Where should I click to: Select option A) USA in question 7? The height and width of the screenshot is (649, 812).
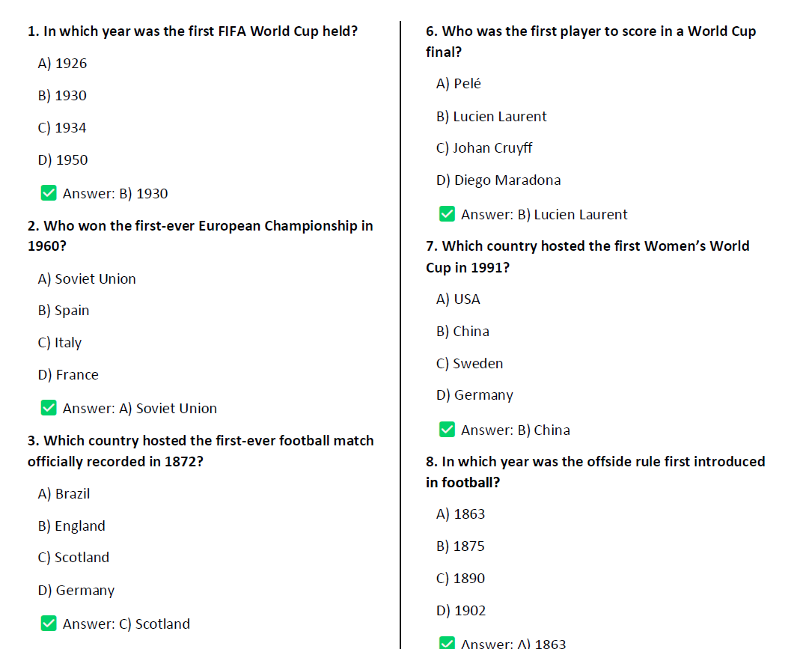(x=458, y=299)
